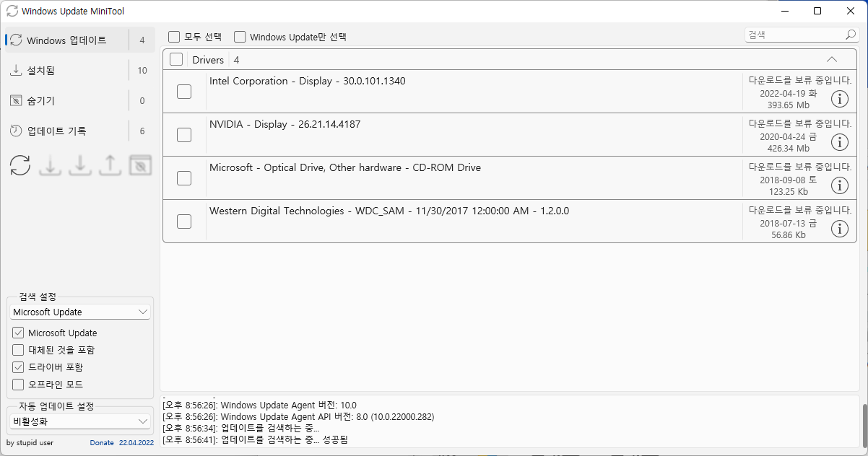Open the 업데이트 기록 section

click(x=79, y=131)
